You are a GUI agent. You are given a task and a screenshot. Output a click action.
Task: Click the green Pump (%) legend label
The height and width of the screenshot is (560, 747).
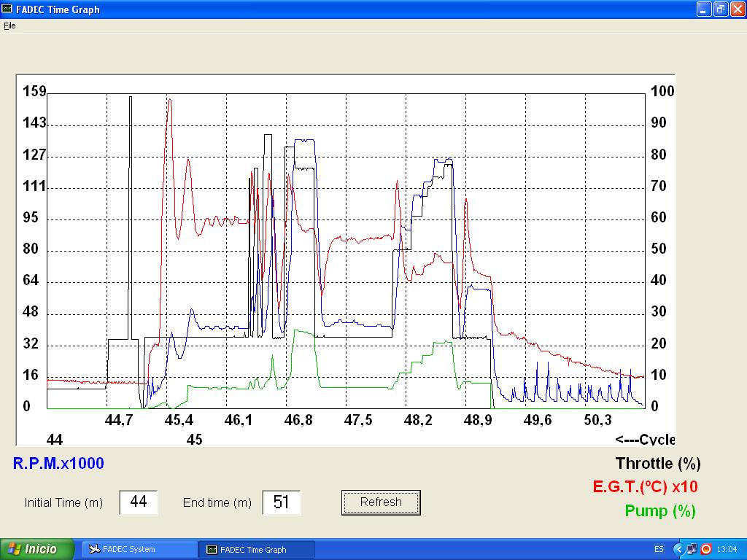click(659, 511)
